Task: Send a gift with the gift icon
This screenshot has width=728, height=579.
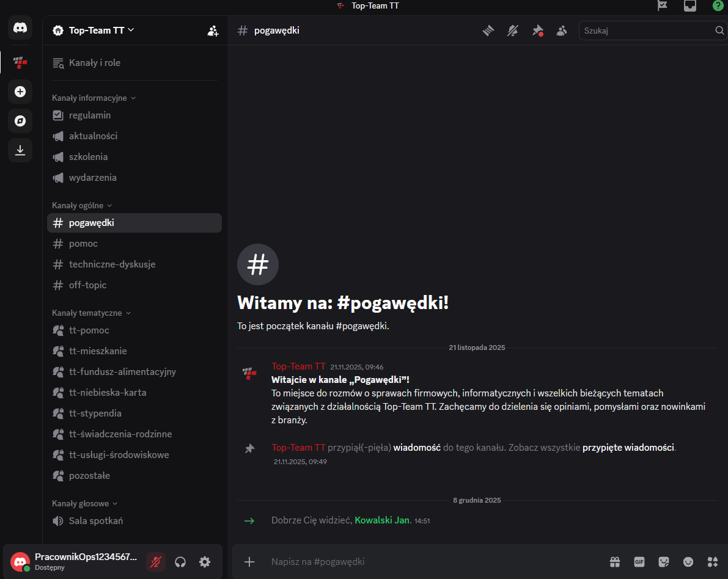Action: [x=615, y=562]
